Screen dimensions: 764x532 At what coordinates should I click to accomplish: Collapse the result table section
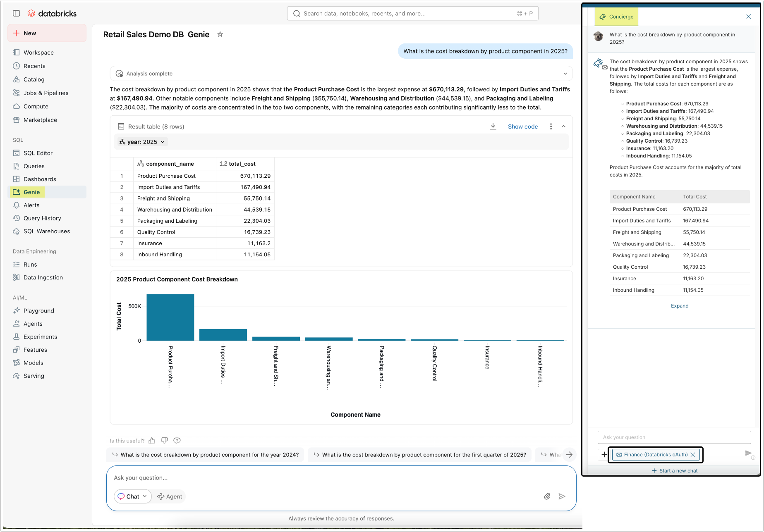(x=563, y=126)
